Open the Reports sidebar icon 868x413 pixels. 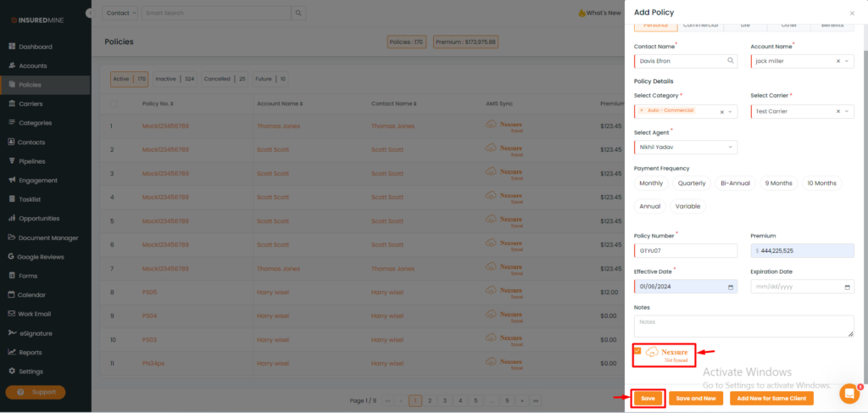12,352
